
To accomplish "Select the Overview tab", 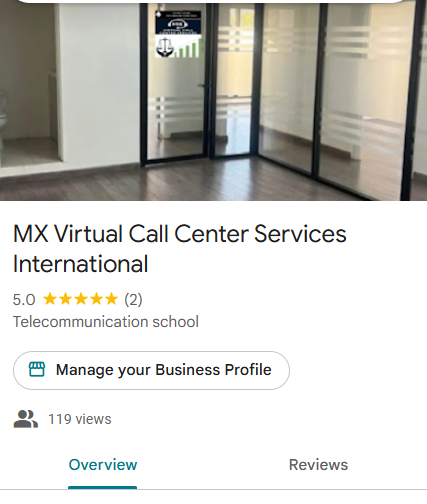I will [103, 465].
